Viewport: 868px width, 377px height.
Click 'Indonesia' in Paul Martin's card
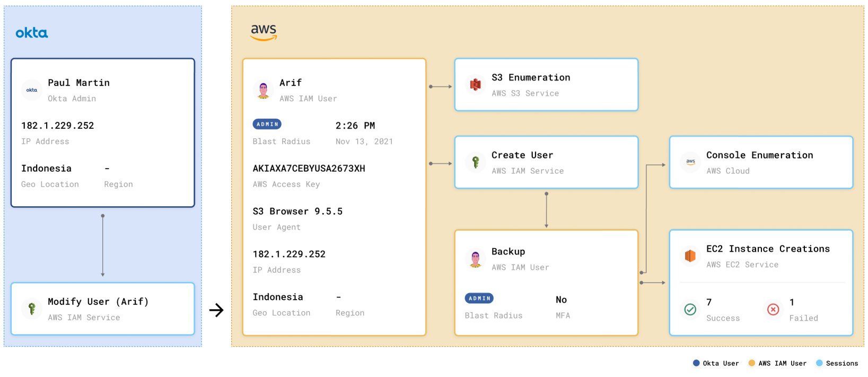pyautogui.click(x=46, y=169)
